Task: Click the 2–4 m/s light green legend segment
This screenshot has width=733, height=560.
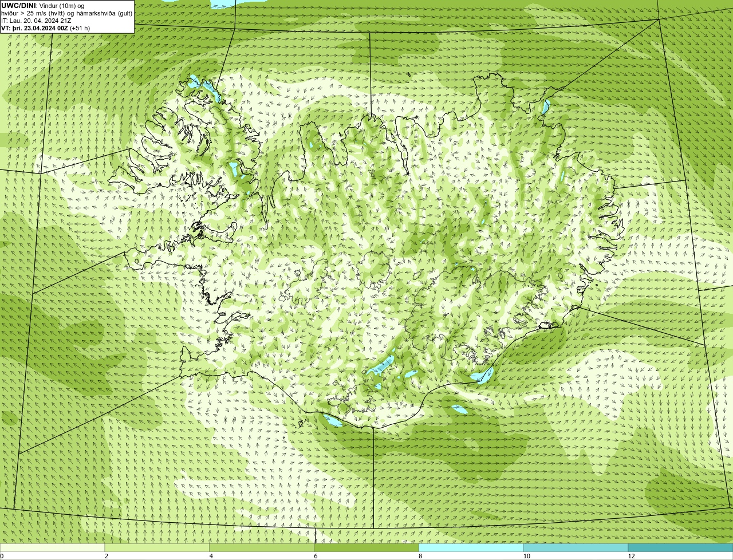Action: pyautogui.click(x=157, y=547)
